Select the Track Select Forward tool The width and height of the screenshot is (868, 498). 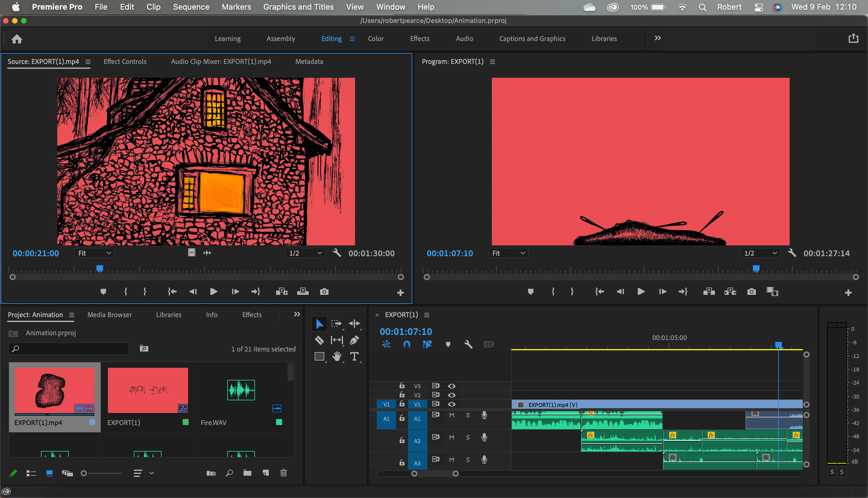point(336,323)
